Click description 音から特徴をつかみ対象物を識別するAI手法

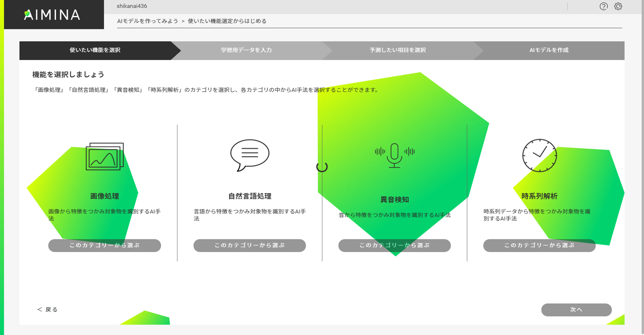395,215
